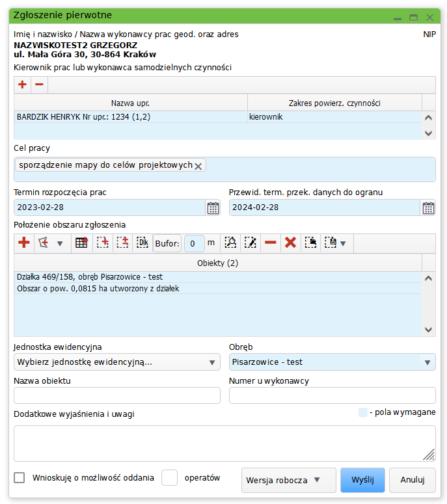Click the Anuluj button
This screenshot has height=504, width=447.
(413, 481)
